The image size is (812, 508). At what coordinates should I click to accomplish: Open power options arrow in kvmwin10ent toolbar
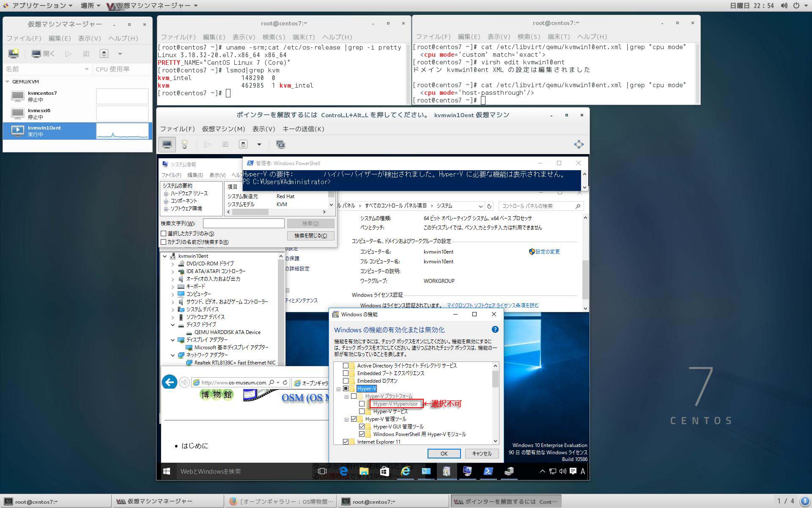click(x=259, y=144)
